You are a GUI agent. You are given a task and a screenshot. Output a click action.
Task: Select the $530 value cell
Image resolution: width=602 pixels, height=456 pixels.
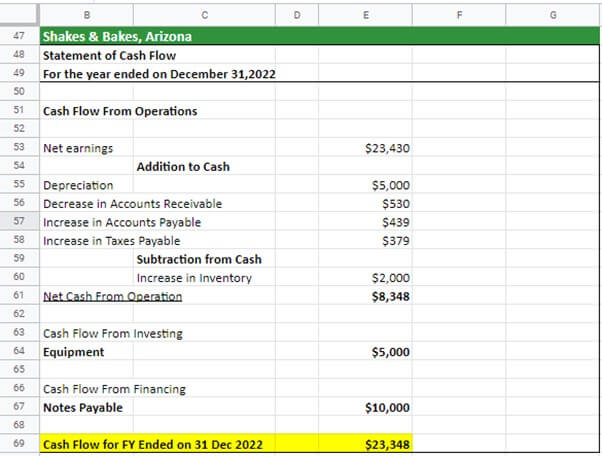365,203
